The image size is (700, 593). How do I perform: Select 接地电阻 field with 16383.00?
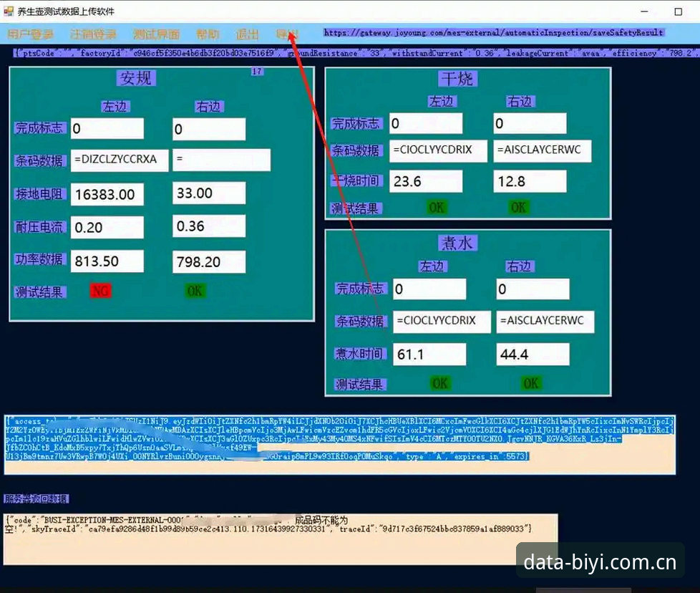point(107,194)
